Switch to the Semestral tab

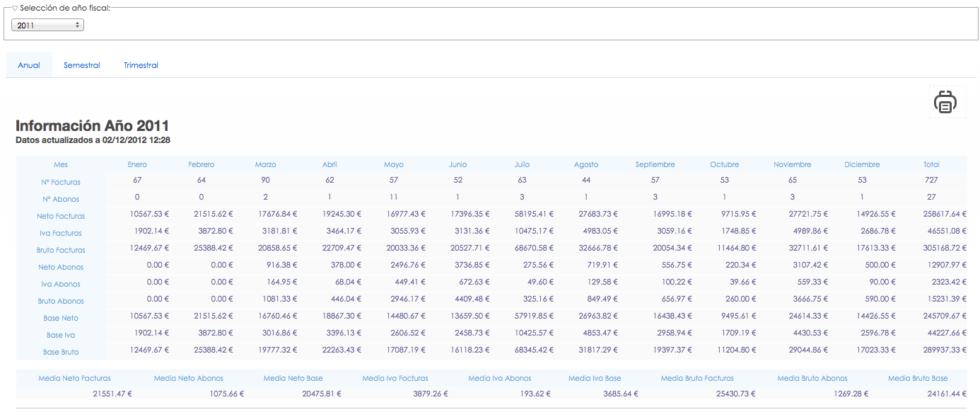tap(82, 65)
